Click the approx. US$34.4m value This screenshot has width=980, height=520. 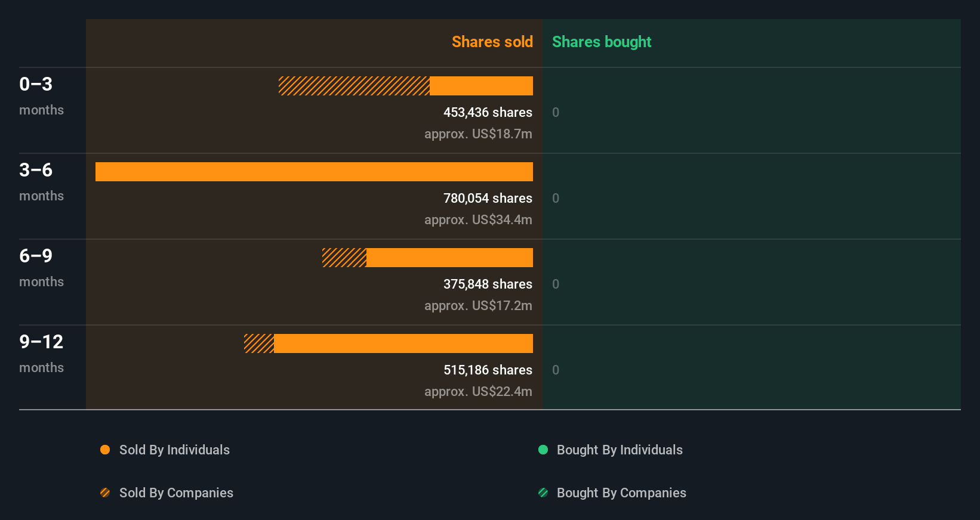pyautogui.click(x=478, y=220)
